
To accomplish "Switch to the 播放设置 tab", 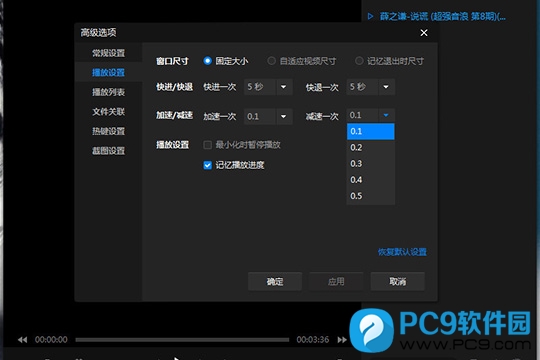I will point(108,72).
